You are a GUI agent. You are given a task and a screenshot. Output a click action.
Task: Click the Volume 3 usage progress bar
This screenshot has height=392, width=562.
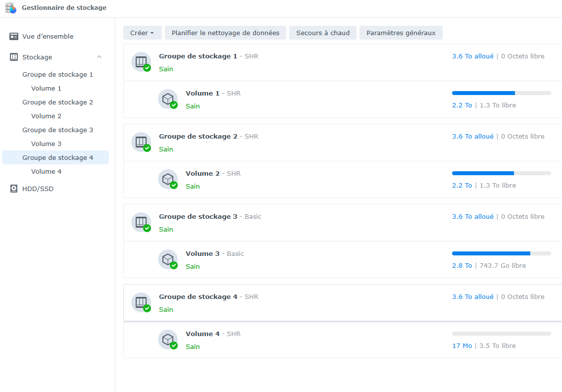click(501, 253)
